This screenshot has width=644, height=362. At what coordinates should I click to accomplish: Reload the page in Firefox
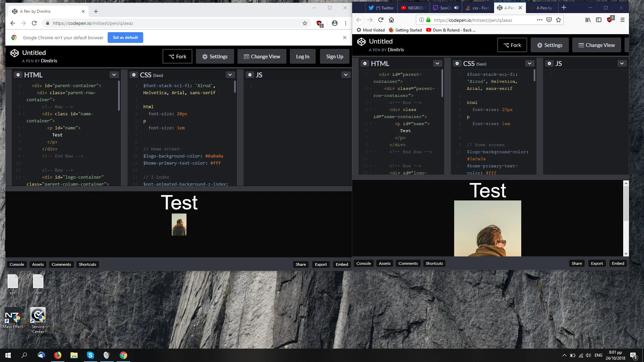pos(381,20)
